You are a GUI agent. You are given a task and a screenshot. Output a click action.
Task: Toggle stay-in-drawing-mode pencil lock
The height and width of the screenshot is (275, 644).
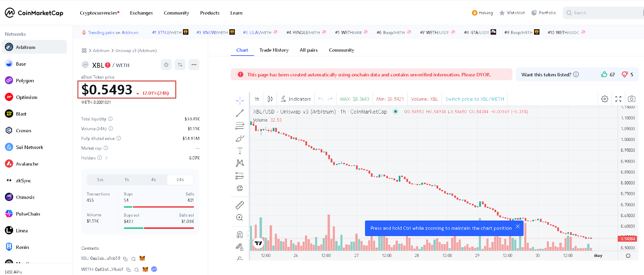click(240, 247)
